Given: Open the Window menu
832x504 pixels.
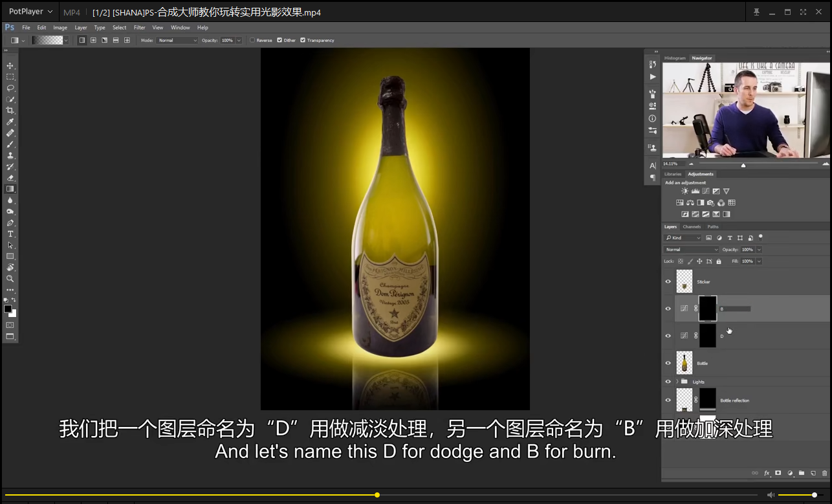Looking at the screenshot, I should click(181, 28).
